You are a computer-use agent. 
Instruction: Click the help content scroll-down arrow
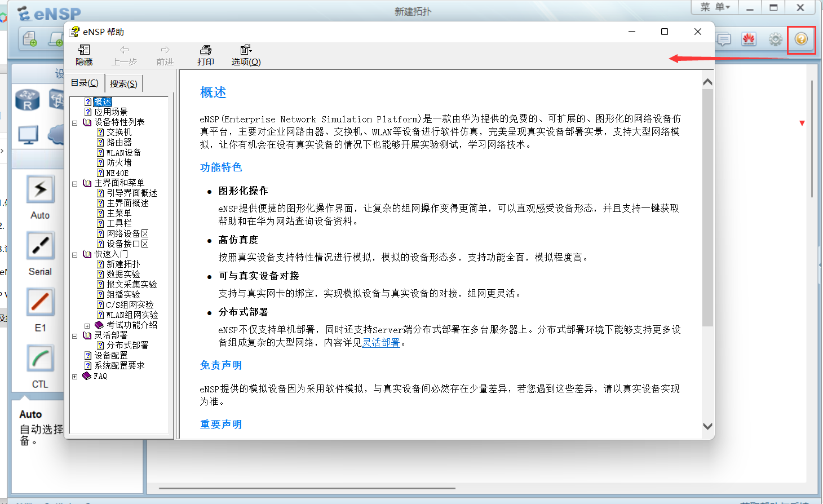707,427
